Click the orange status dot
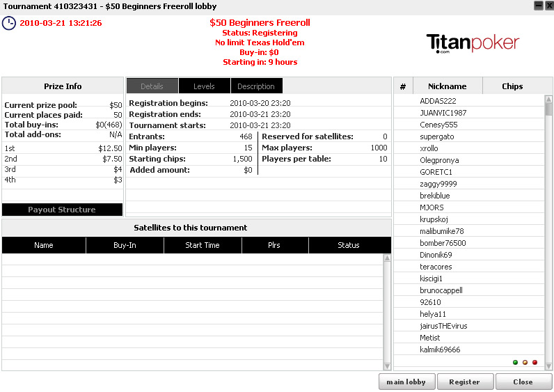The image size is (554, 392). point(525,362)
